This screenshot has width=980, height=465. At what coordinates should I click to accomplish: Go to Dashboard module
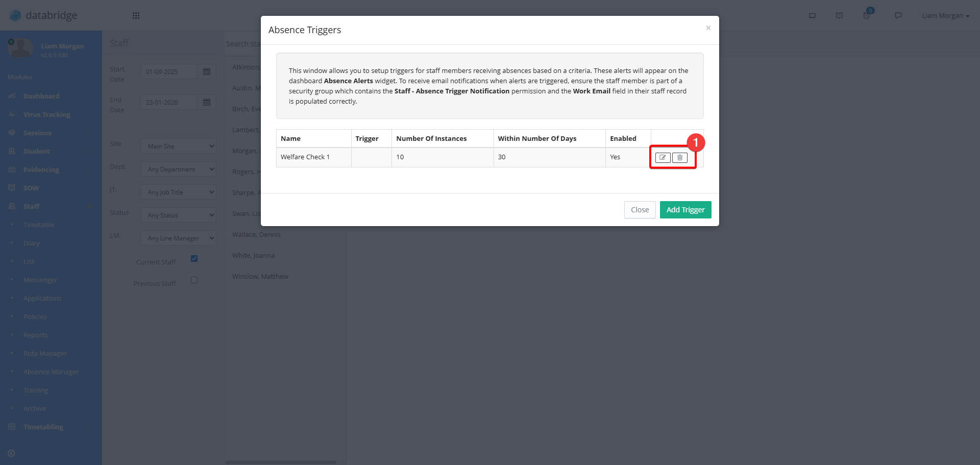(41, 96)
